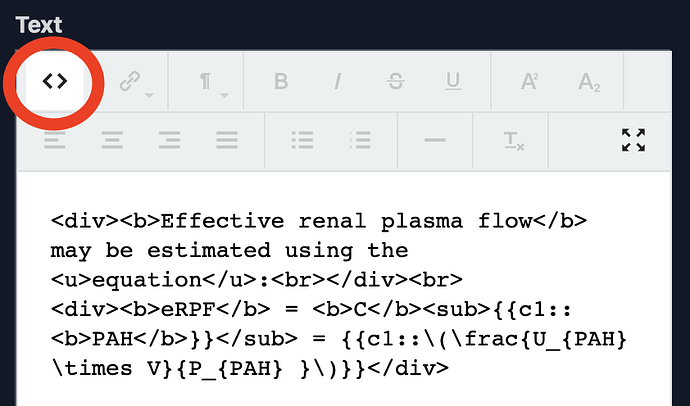This screenshot has width=690, height=406.
Task: Insert a numbered list
Action: (x=360, y=141)
